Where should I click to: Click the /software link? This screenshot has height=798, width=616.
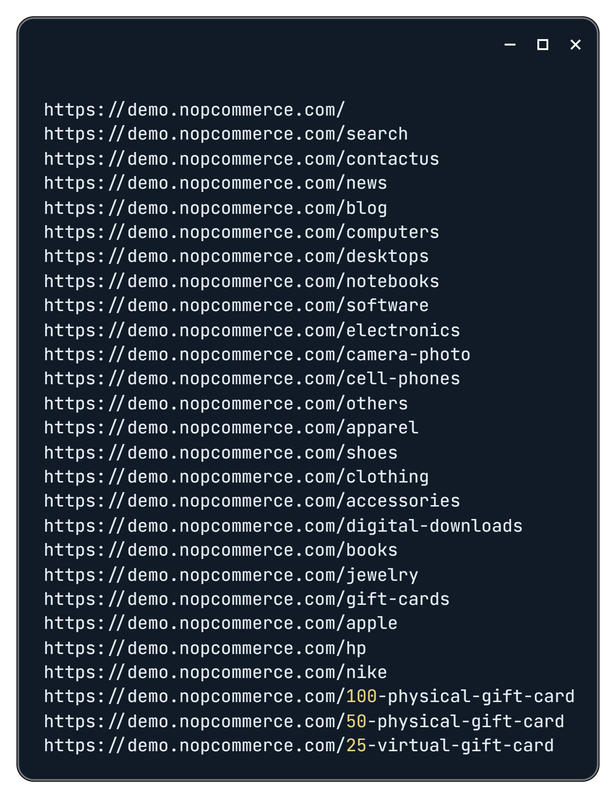pyautogui.click(x=236, y=305)
